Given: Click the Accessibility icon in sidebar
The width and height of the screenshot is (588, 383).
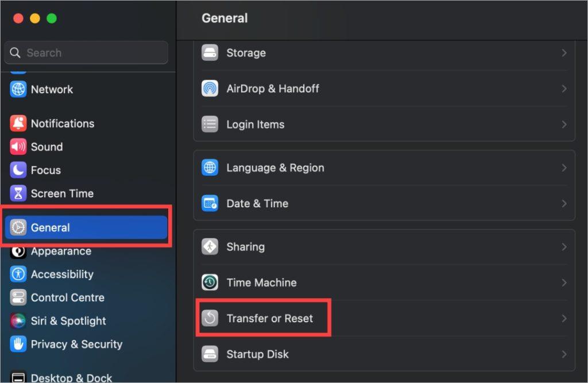Looking at the screenshot, I should point(18,274).
